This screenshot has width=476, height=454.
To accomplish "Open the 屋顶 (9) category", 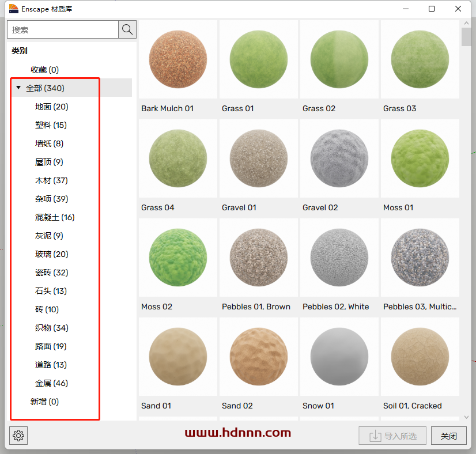I will [x=49, y=162].
